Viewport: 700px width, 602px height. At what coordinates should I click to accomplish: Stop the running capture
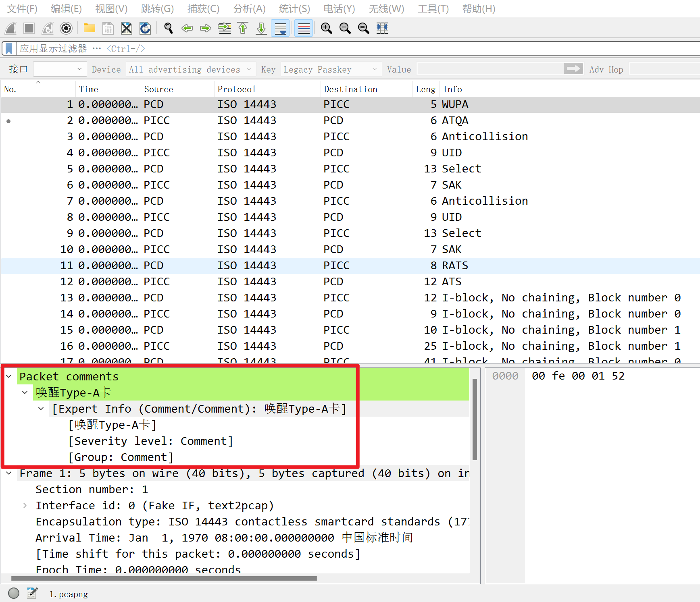click(x=29, y=28)
